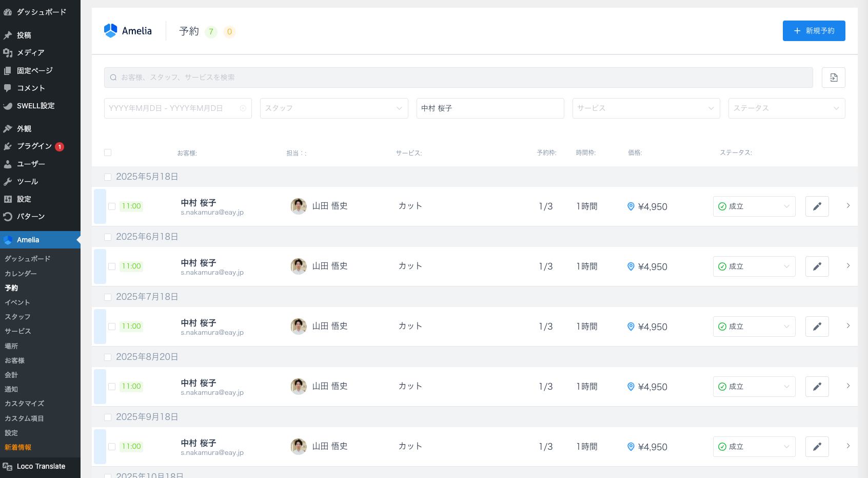The width and height of the screenshot is (868, 478).
Task: Click the Loco Translate sidebar icon
Action: pyautogui.click(x=8, y=466)
